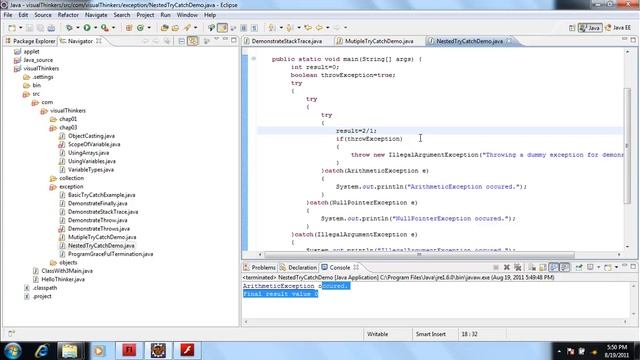Click the Open Perspective icon
The width and height of the screenshot is (640, 360).
click(572, 28)
